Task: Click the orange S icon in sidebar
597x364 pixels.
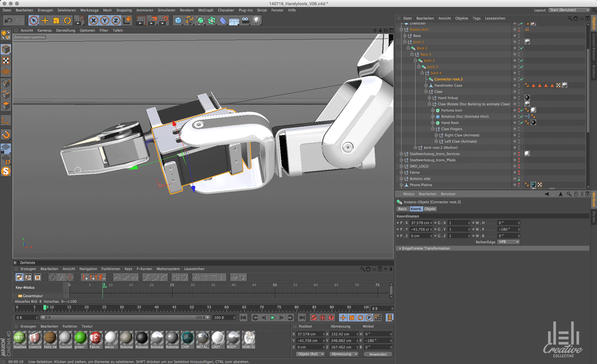Action: point(6,171)
